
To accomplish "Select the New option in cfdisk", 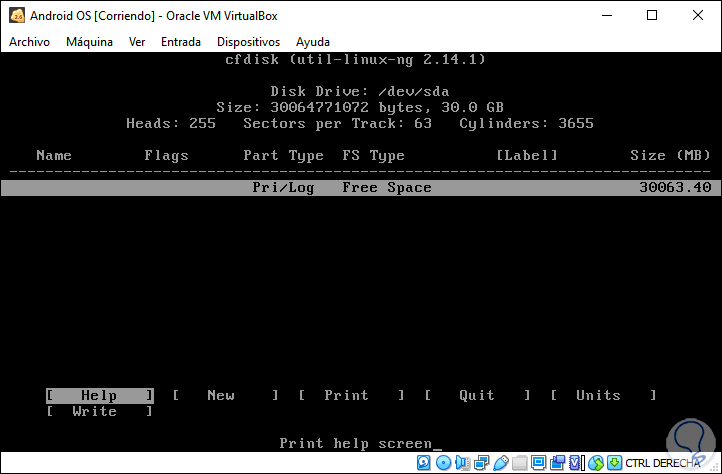I will pos(225,395).
